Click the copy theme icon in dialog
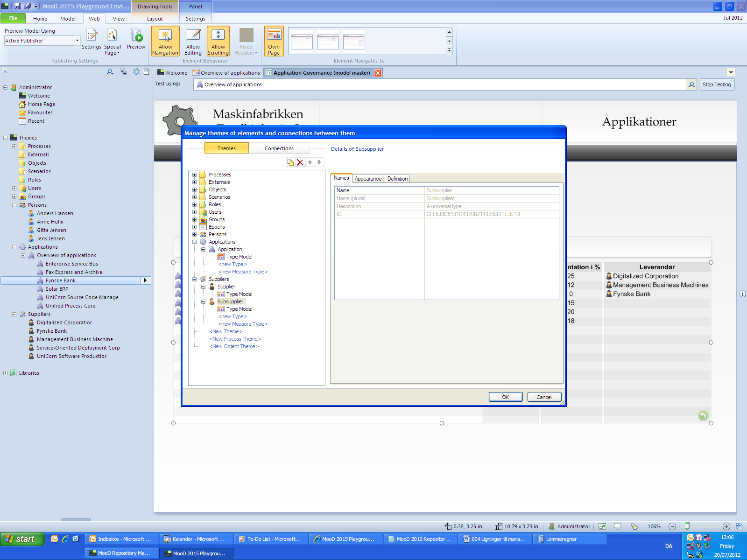This screenshot has height=560, width=747. pyautogui.click(x=290, y=162)
